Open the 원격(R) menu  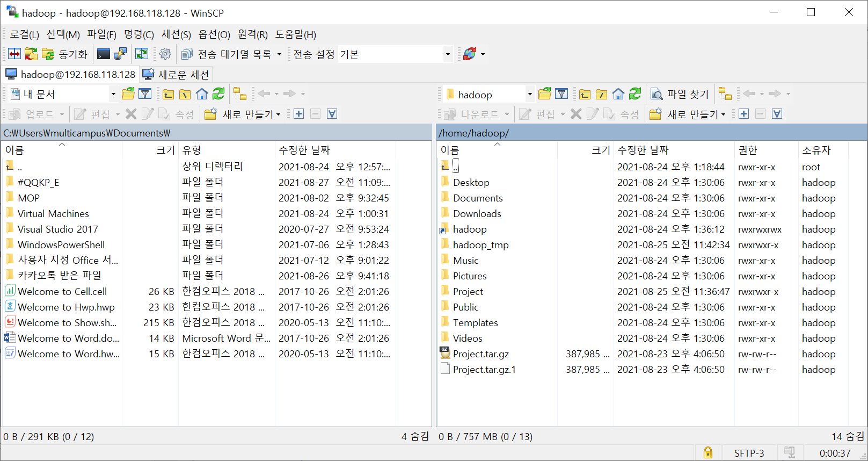tap(253, 34)
